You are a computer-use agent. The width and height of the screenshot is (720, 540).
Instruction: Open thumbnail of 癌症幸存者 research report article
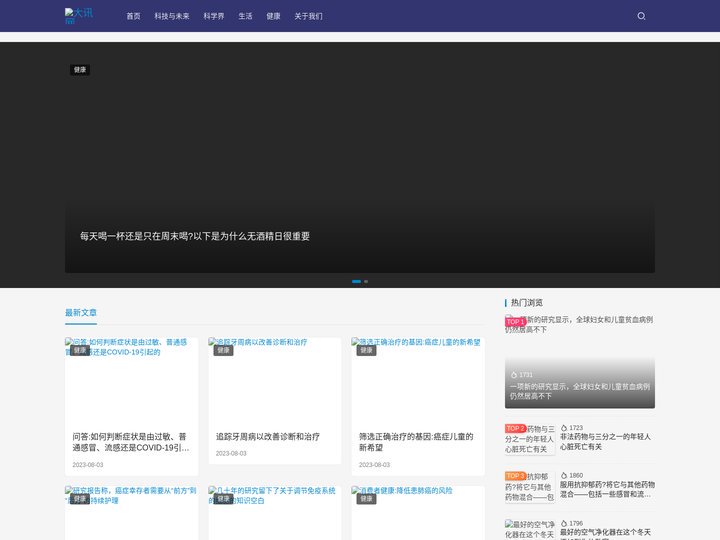click(131, 513)
